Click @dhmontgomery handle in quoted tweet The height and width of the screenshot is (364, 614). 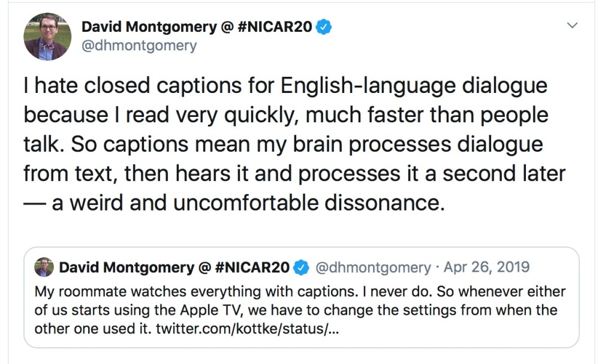pyautogui.click(x=372, y=267)
